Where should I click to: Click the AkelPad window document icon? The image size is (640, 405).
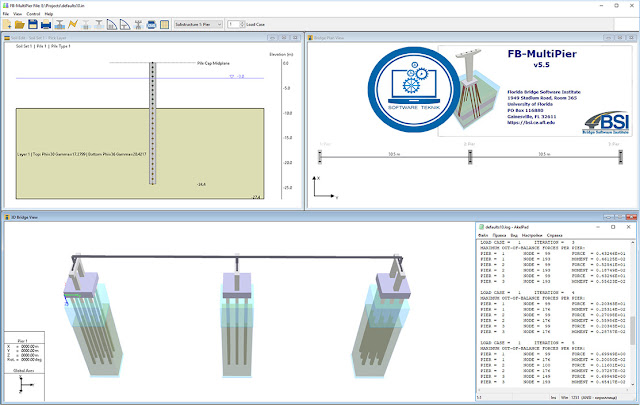pos(482,227)
